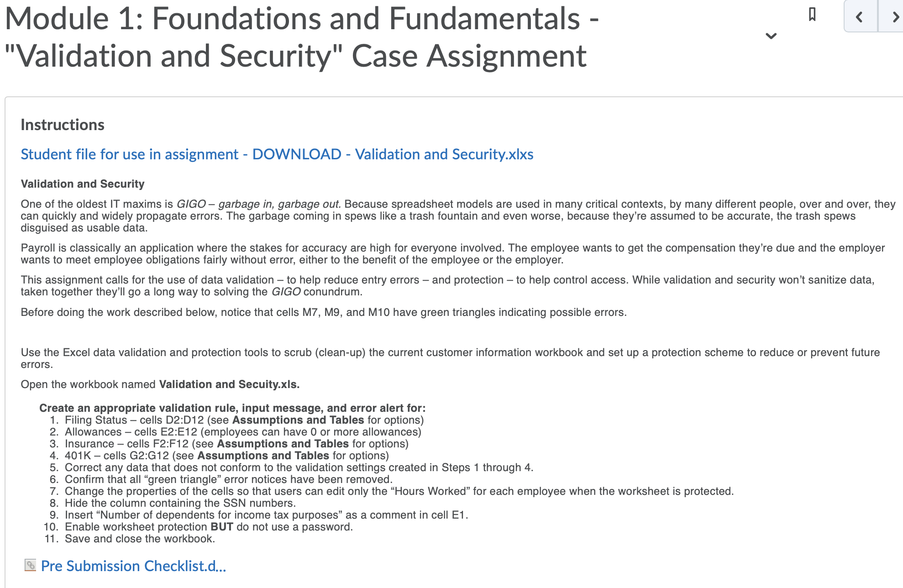Viewport: 903px width, 588px height.
Task: Expand the chevron menu beside the module title
Action: tap(771, 36)
